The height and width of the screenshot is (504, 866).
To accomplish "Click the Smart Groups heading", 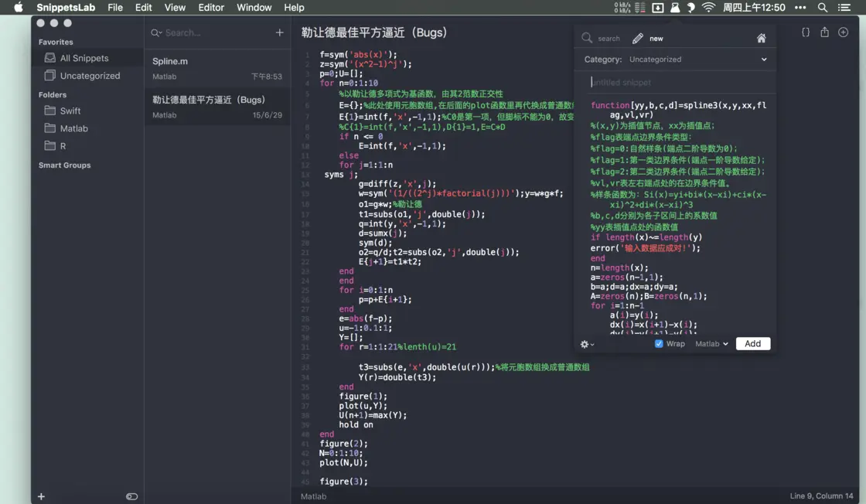I will pos(65,165).
